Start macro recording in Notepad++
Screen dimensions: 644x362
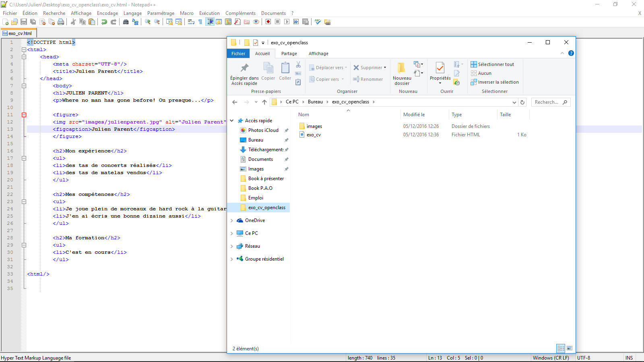(268, 22)
